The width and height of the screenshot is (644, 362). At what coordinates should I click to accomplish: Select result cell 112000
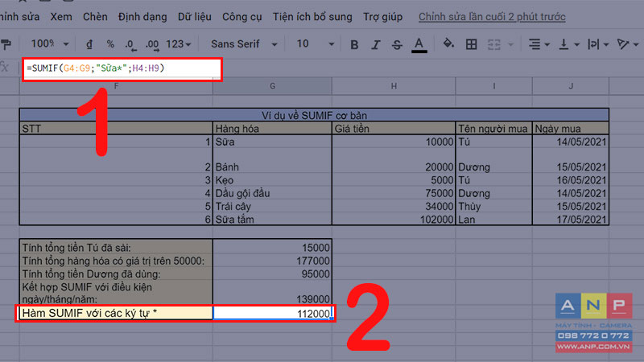point(272,313)
